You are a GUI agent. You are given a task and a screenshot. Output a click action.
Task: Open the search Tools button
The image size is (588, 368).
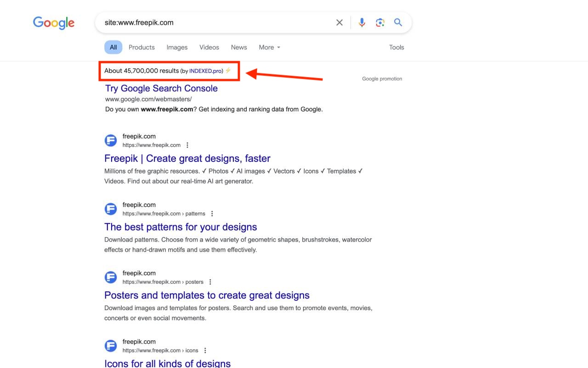(x=396, y=47)
